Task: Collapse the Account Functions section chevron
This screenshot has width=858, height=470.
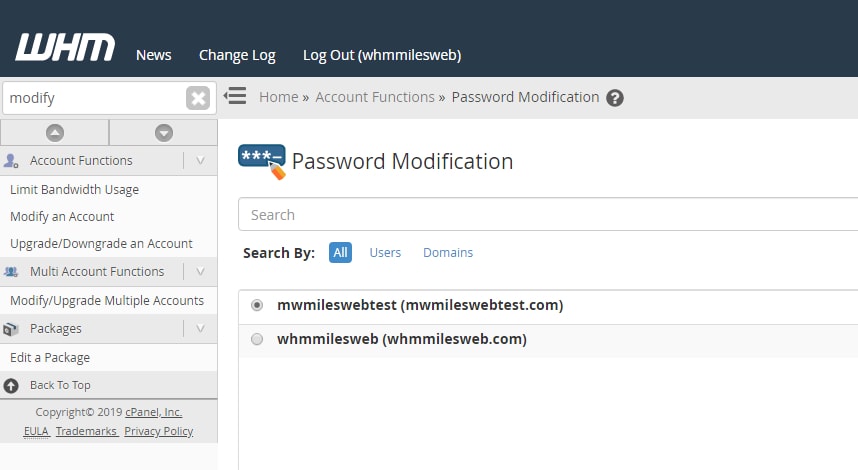Action: tap(200, 161)
